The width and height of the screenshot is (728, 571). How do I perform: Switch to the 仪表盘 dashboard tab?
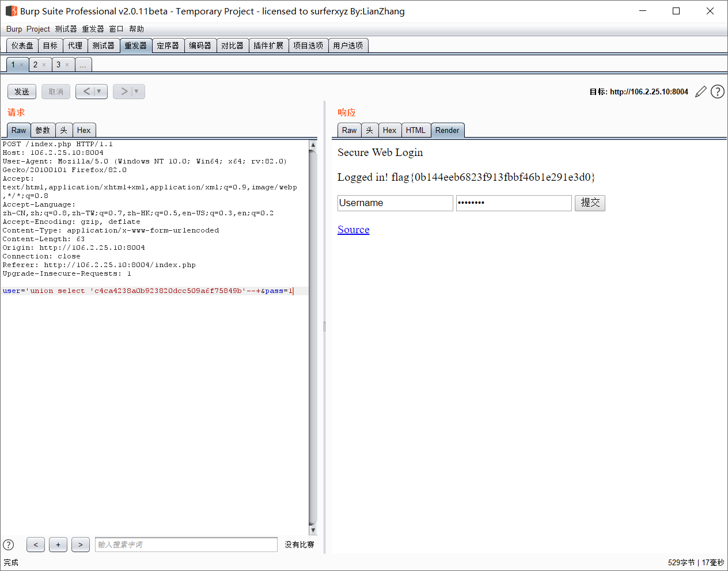pyautogui.click(x=22, y=45)
